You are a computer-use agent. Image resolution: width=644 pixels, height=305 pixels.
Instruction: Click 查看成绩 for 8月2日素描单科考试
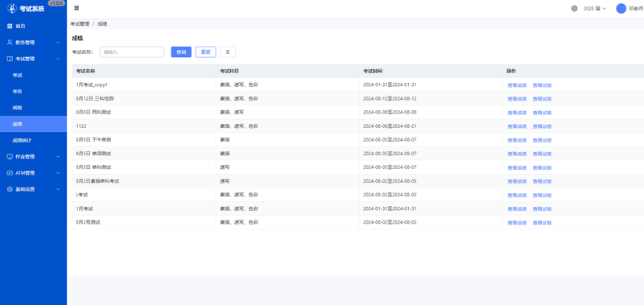coord(517,181)
